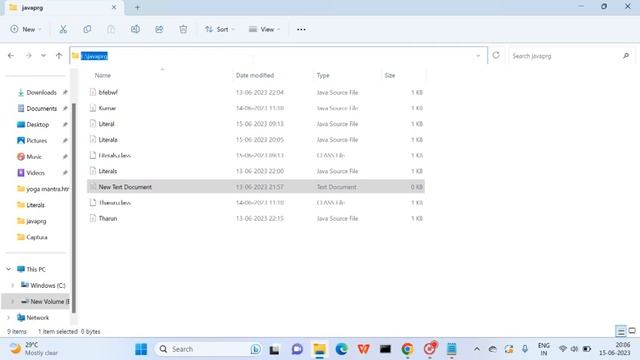Open the View layout dropdown
This screenshot has width=640, height=360.
264,29
